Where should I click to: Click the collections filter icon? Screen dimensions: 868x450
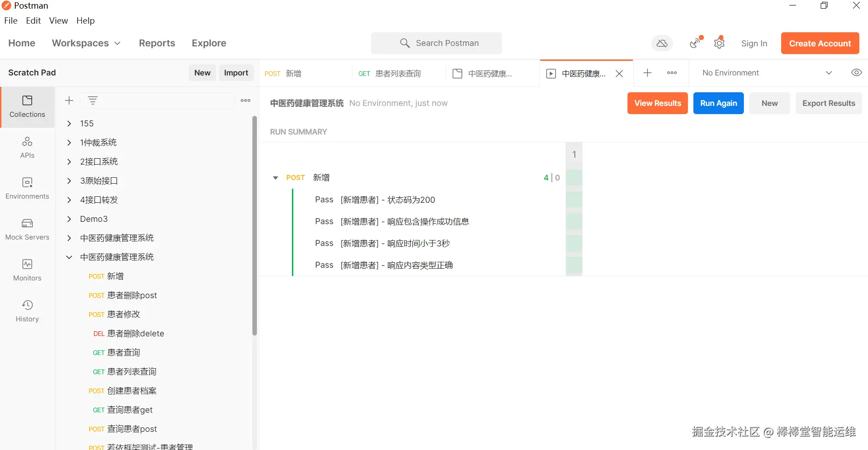93,100
